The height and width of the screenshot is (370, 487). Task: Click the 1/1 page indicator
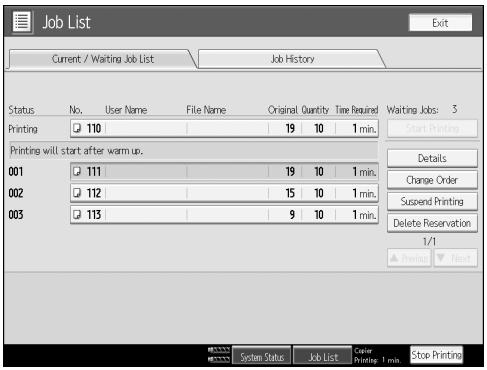pos(429,241)
